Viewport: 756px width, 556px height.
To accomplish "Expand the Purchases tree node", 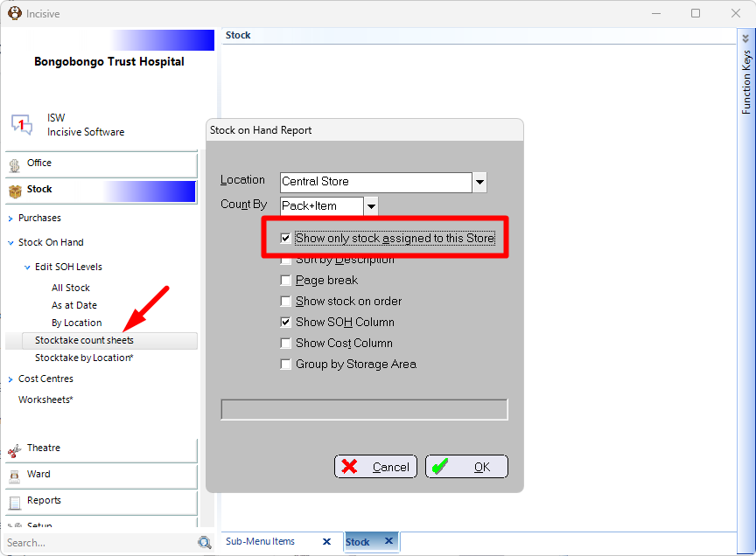I will point(10,219).
